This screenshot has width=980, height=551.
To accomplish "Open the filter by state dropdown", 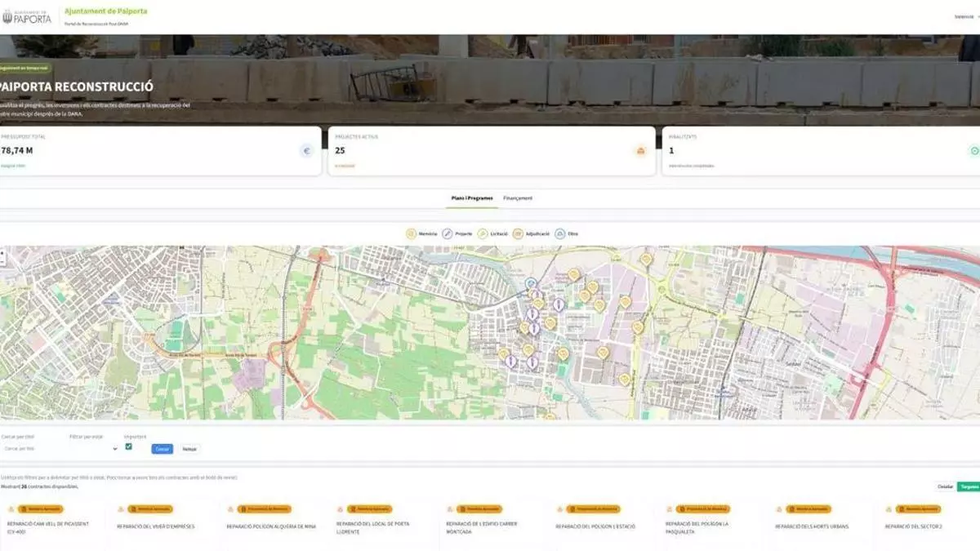I will pyautogui.click(x=93, y=448).
